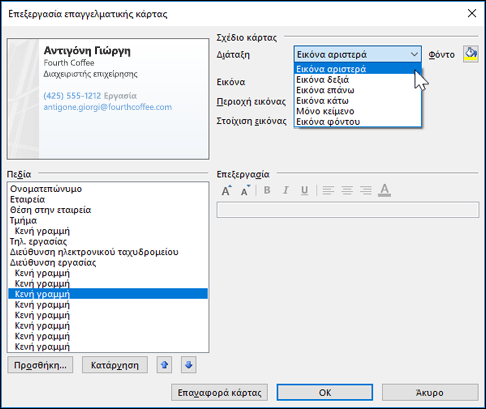
Task: Open the font color picker
Action: point(384,190)
